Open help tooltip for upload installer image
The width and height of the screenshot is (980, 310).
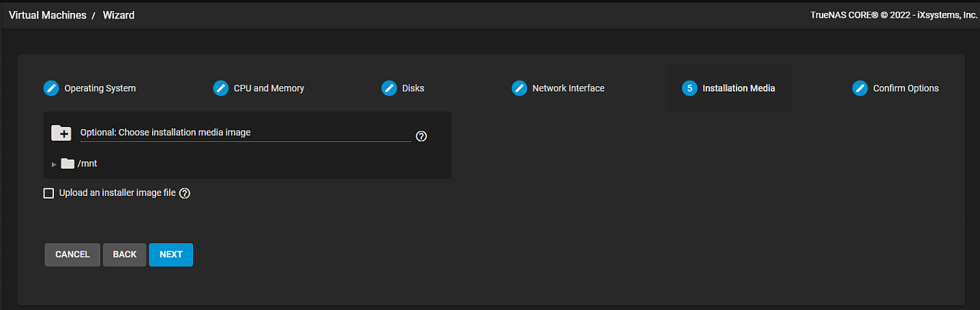(185, 193)
